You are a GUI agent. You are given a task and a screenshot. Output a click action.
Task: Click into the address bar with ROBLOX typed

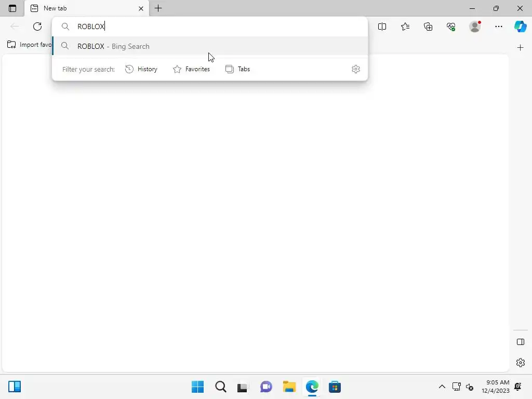210,26
